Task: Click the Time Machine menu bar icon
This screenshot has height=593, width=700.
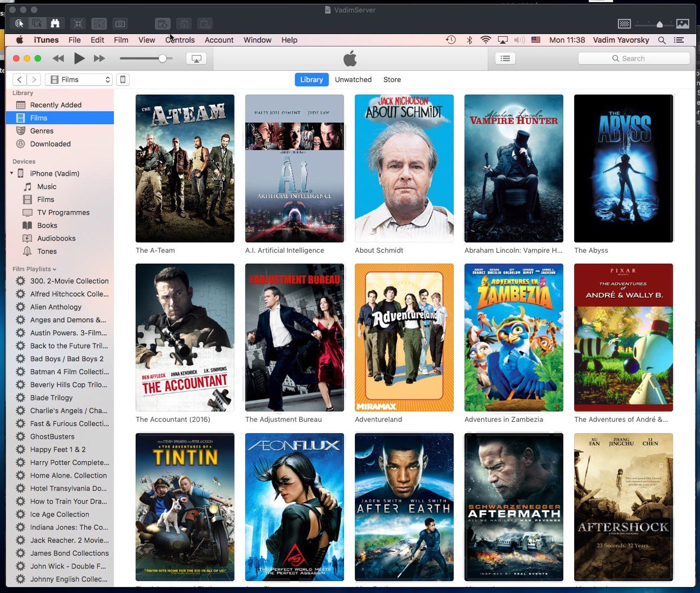Action: click(x=451, y=40)
